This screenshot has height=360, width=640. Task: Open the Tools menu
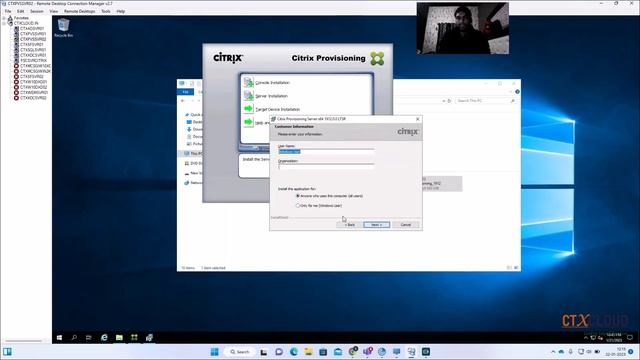click(106, 11)
